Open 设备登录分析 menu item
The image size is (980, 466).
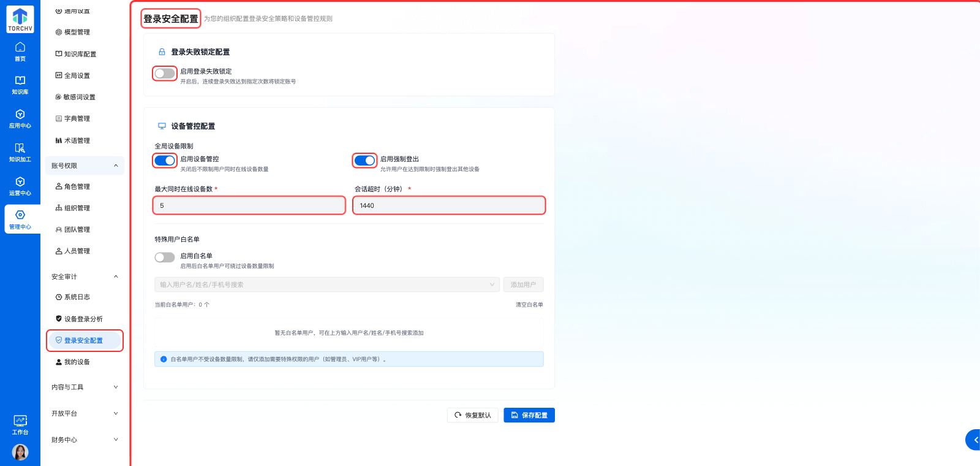[x=83, y=319]
